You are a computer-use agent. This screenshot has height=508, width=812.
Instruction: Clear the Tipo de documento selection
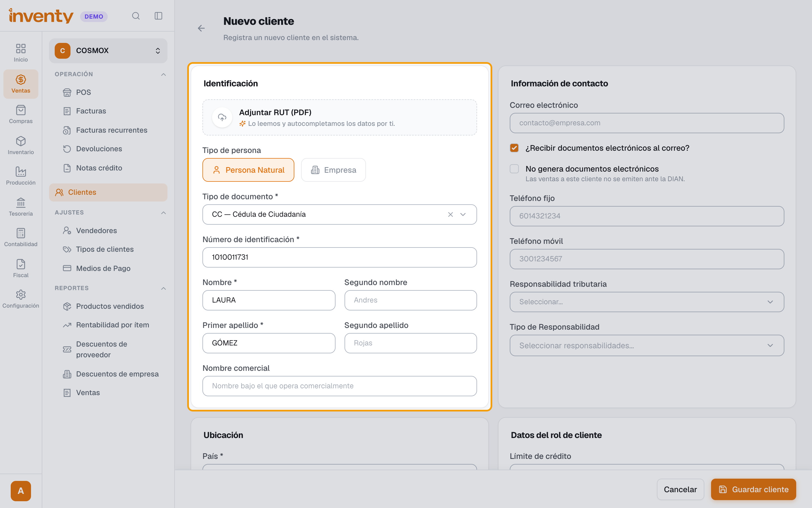pyautogui.click(x=450, y=214)
